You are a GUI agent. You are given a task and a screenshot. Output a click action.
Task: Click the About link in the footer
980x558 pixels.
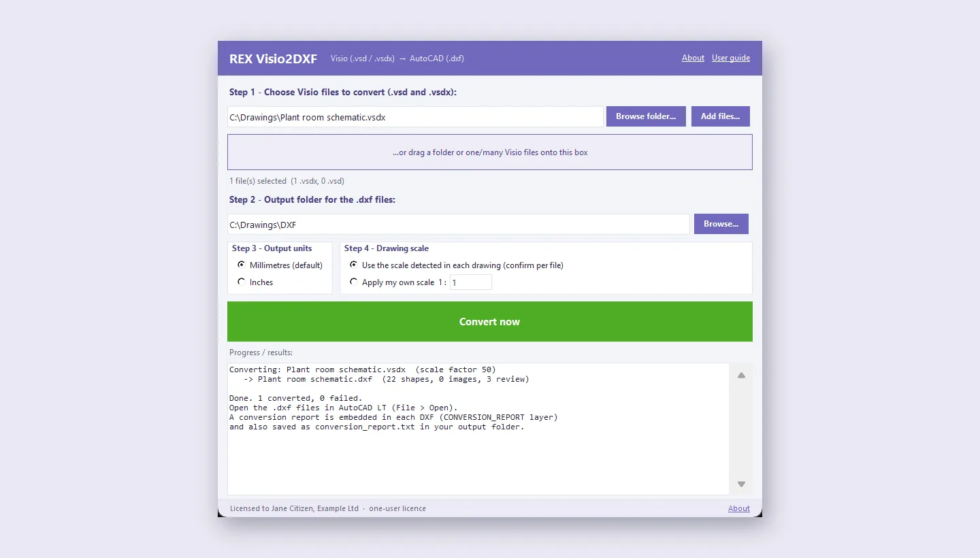[x=739, y=508]
